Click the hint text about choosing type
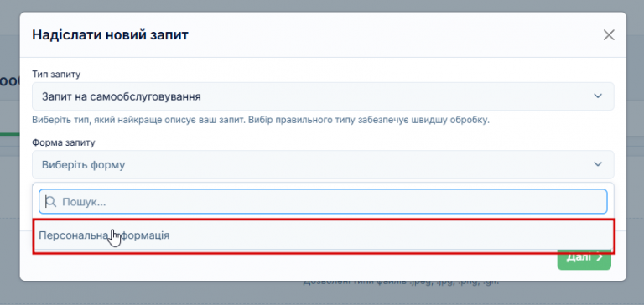The width and height of the screenshot is (644, 305). pyautogui.click(x=261, y=121)
